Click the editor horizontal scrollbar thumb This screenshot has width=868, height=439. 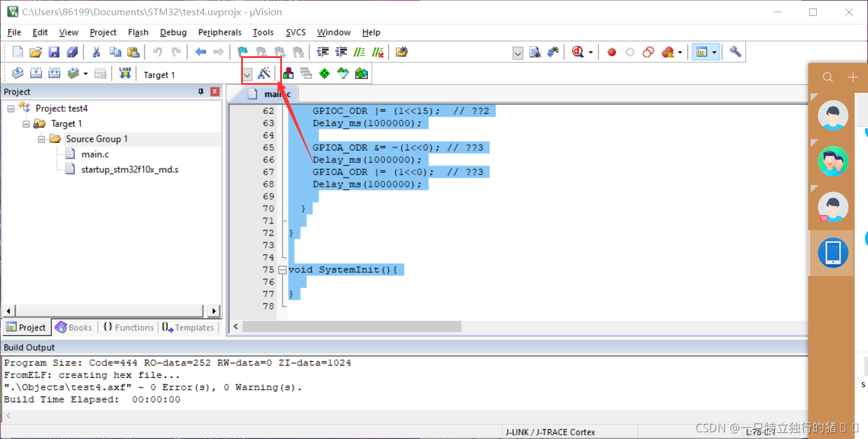352,327
